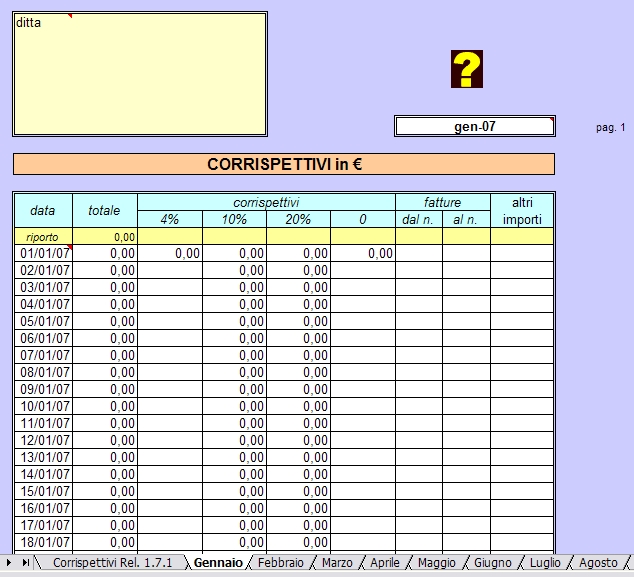Select the fatture dal n. header cell
Image resolution: width=634 pixels, height=577 pixels.
click(418, 219)
